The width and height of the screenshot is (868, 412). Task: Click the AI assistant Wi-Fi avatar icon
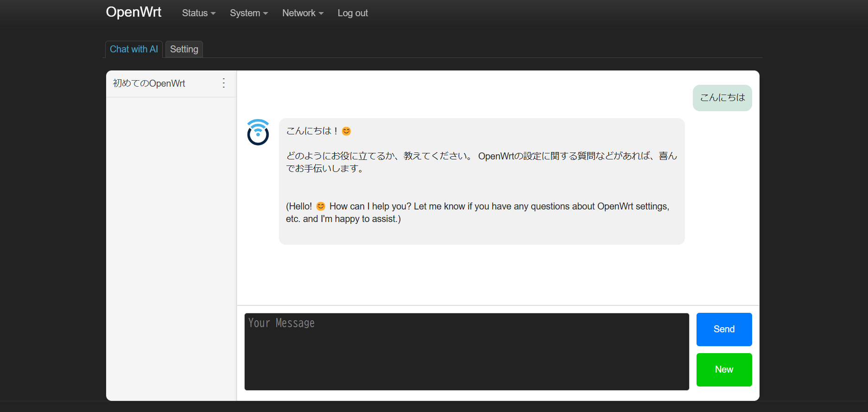pos(258,132)
